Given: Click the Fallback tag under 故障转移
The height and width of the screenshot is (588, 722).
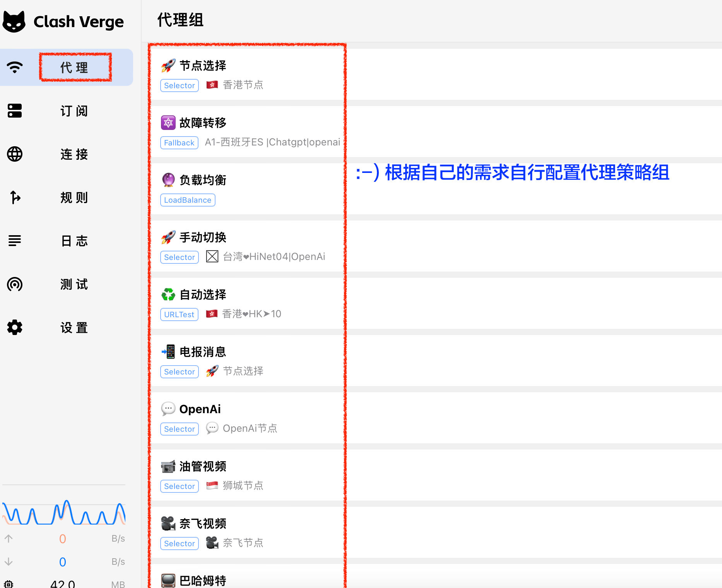Looking at the screenshot, I should point(179,143).
